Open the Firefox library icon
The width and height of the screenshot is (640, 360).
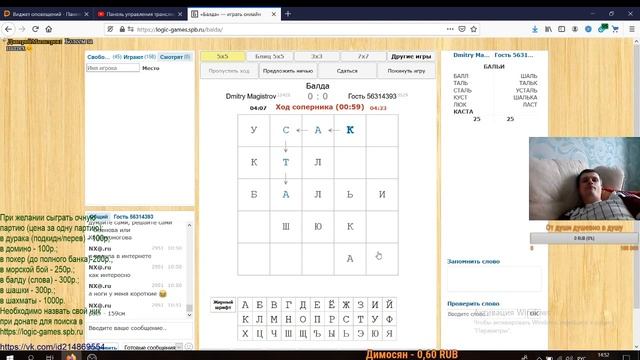tap(548, 29)
